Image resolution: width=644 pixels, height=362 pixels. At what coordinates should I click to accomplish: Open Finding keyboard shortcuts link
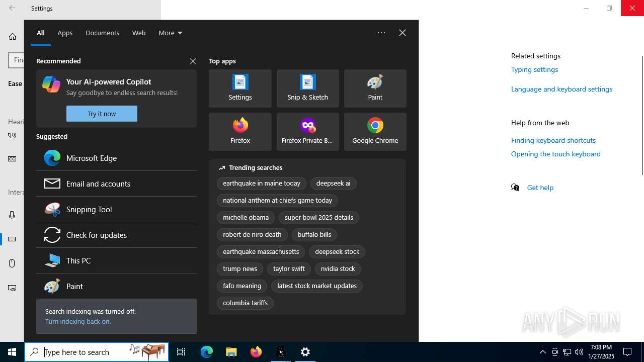tap(553, 140)
